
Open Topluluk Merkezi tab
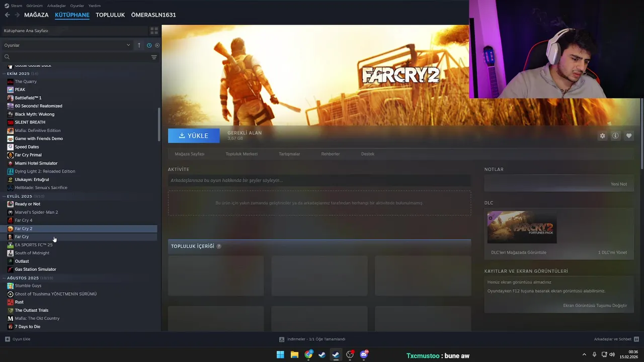pos(242,154)
